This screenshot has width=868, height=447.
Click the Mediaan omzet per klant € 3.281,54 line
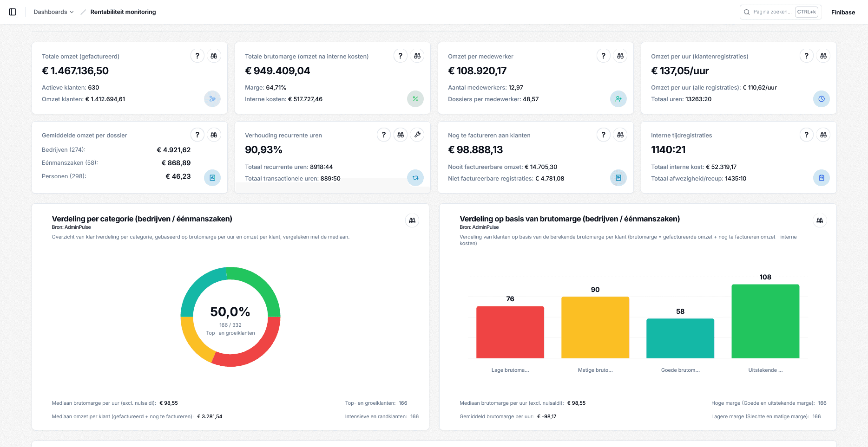137,416
